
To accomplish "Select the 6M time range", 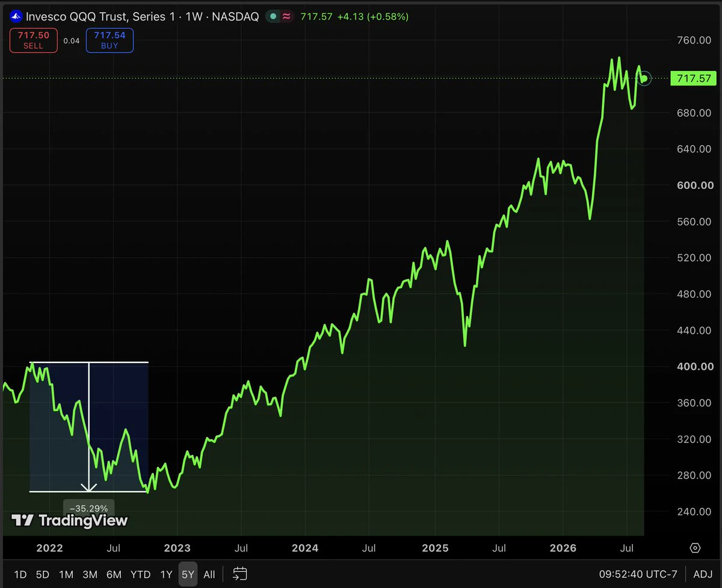I will pos(114,574).
